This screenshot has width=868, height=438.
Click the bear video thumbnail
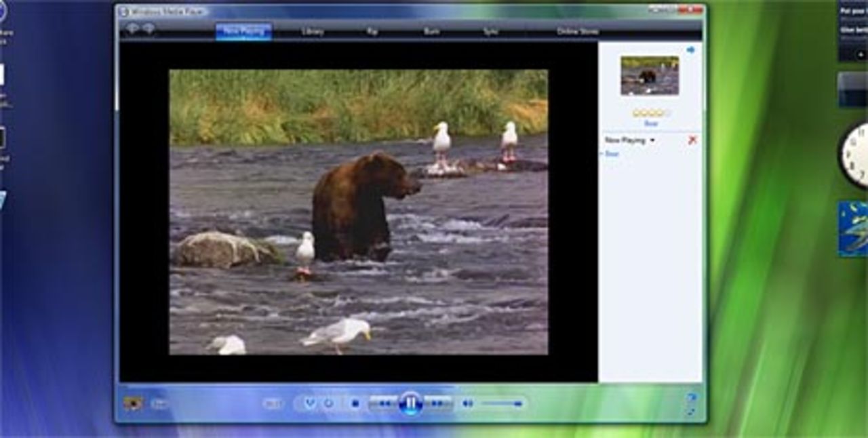(650, 75)
